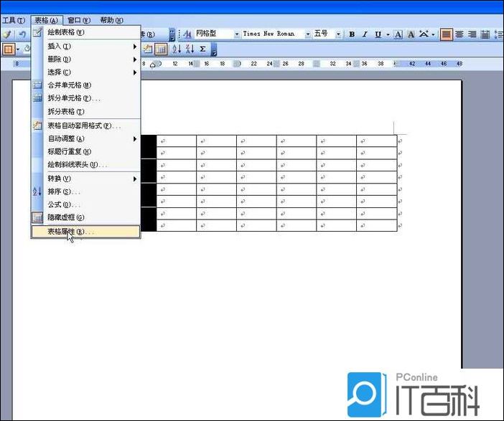The width and height of the screenshot is (504, 421).
Task: Toggle the Hide Gridlines toolbar icon
Action: 161,49
